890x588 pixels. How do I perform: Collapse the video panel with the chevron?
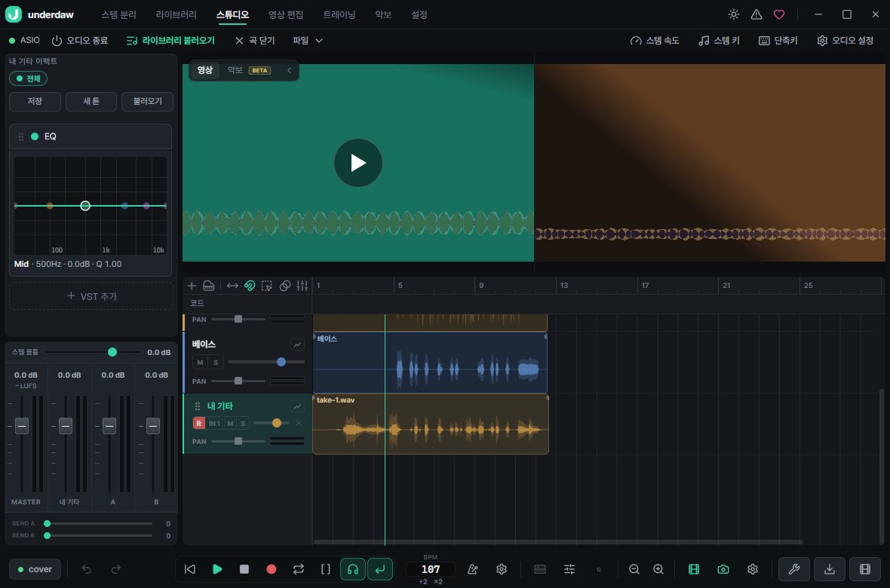(289, 70)
